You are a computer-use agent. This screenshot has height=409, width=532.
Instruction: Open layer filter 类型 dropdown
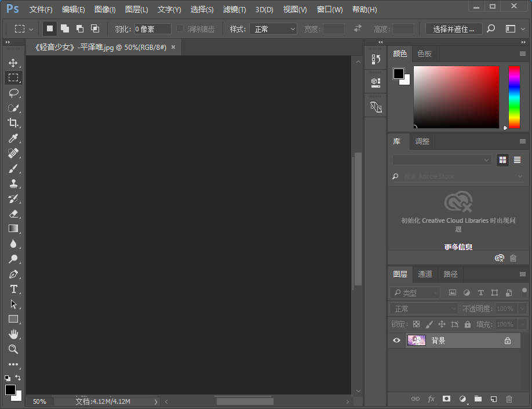[x=415, y=292]
